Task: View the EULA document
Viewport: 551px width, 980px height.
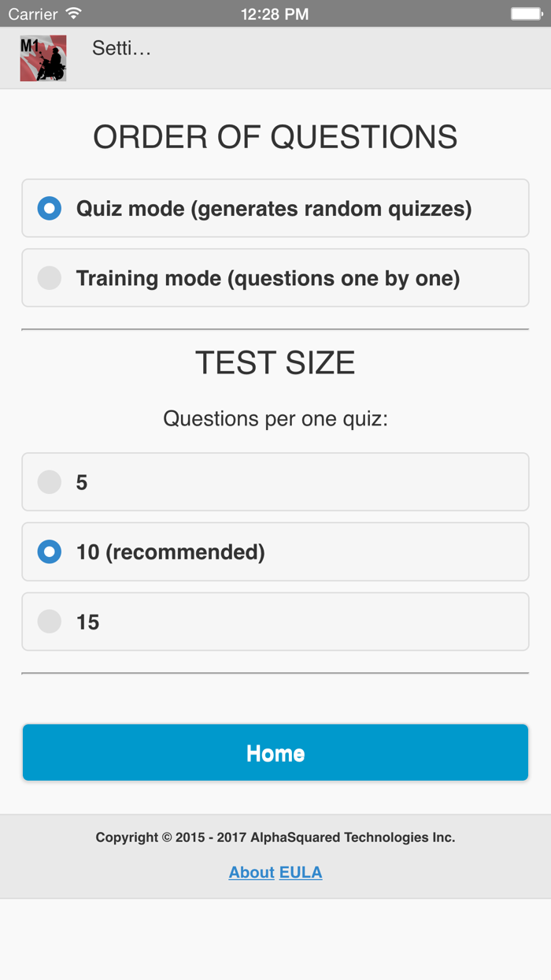Action: (x=301, y=872)
